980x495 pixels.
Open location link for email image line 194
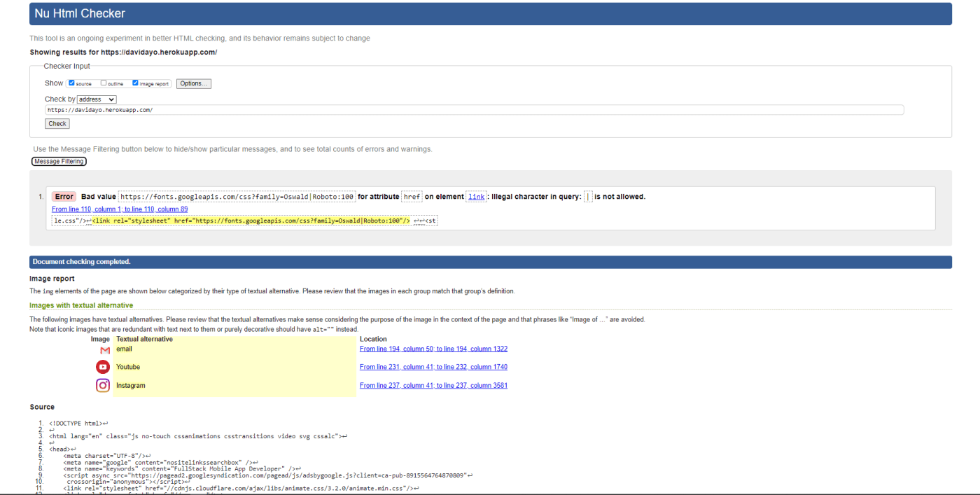click(433, 349)
